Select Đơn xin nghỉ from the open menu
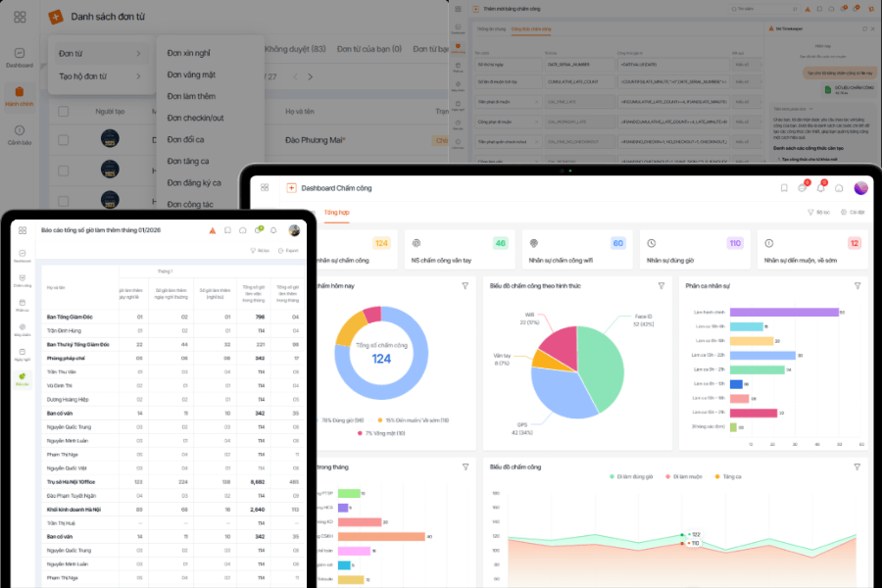This screenshot has height=588, width=882. [188, 52]
